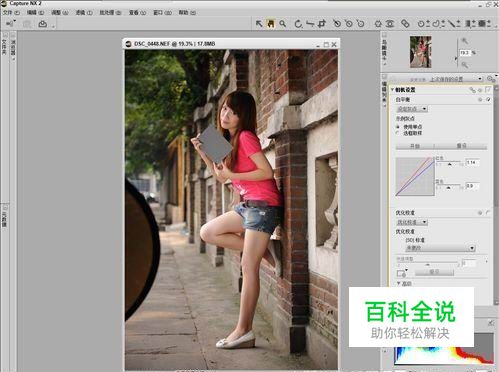Open the 上次保存的设置 settings dropdown
499x372 pixels.
point(456,79)
